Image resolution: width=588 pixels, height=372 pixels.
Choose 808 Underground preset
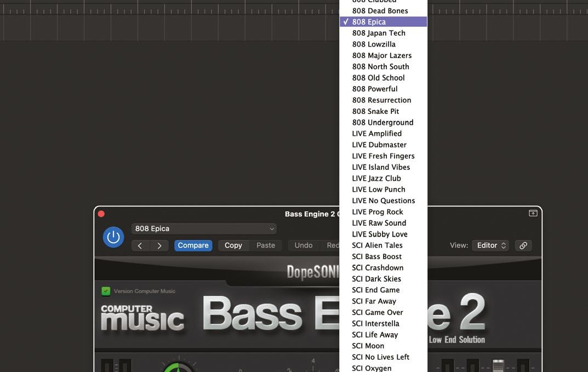pos(383,123)
